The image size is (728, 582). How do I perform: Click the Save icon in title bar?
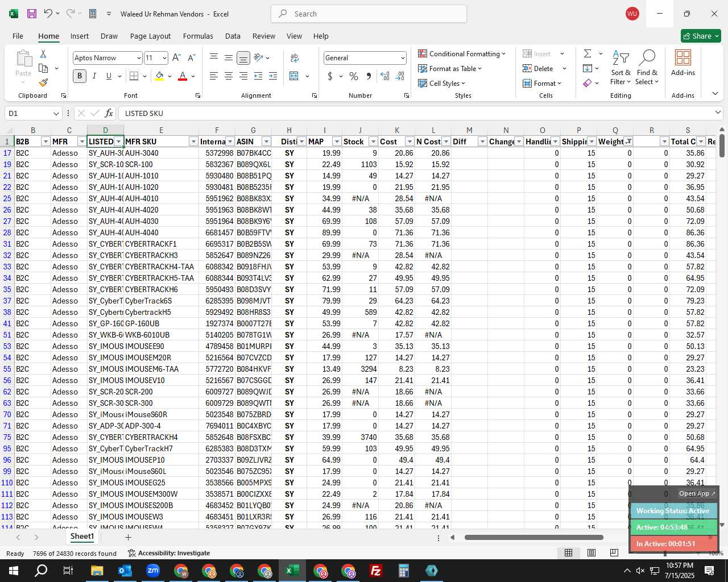click(x=32, y=14)
